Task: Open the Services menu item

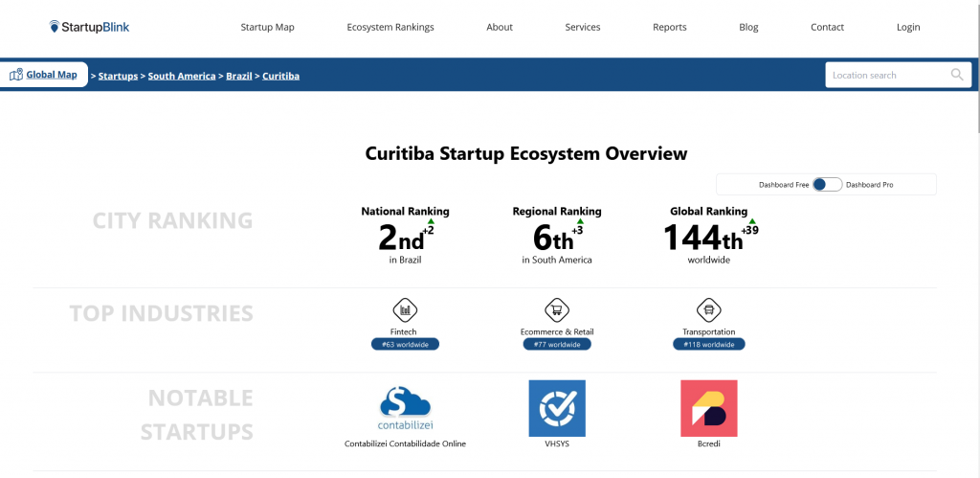Action: 583,27
